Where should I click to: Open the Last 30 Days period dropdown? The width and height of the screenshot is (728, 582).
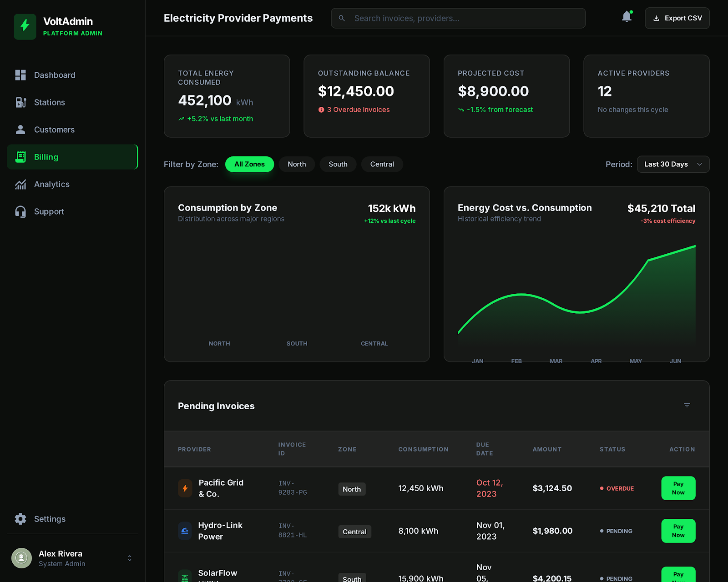(x=672, y=164)
